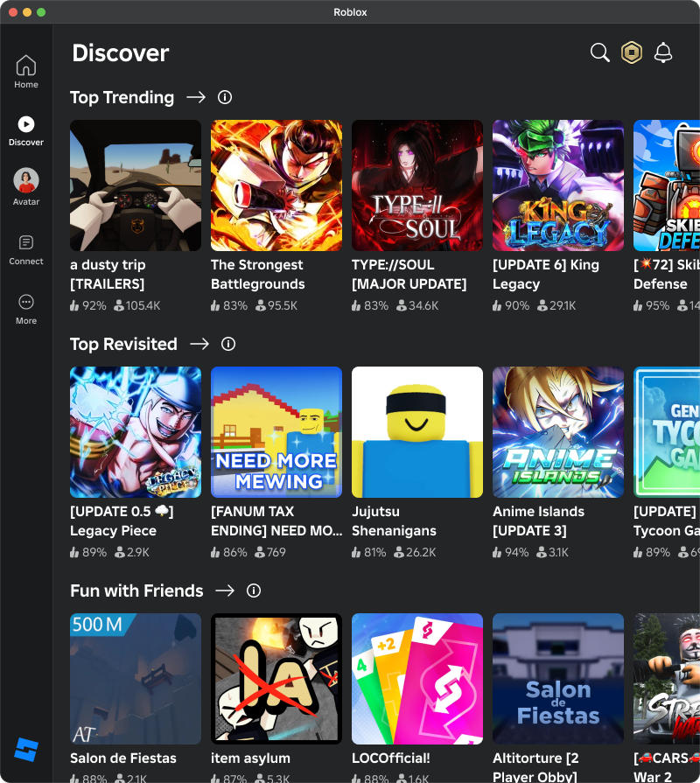Viewport: 700px width, 783px height.
Task: Open King Legacy game thumbnail
Action: coord(557,185)
